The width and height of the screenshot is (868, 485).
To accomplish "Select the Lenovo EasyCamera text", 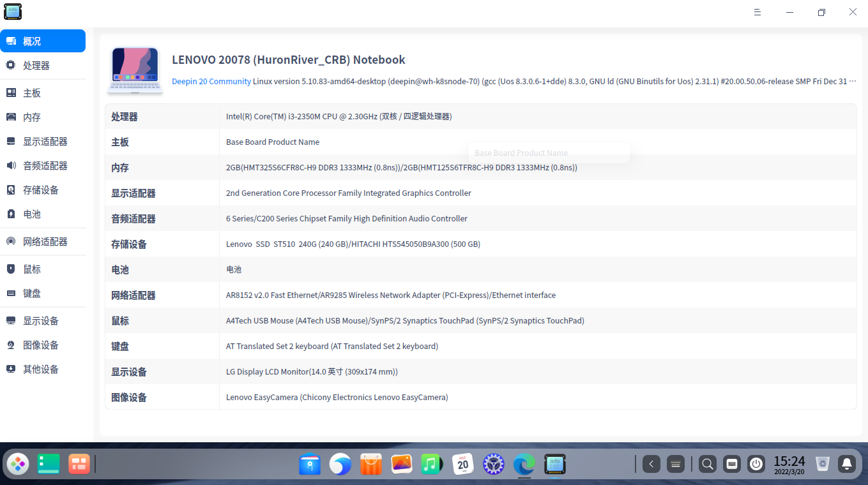I will [337, 398].
